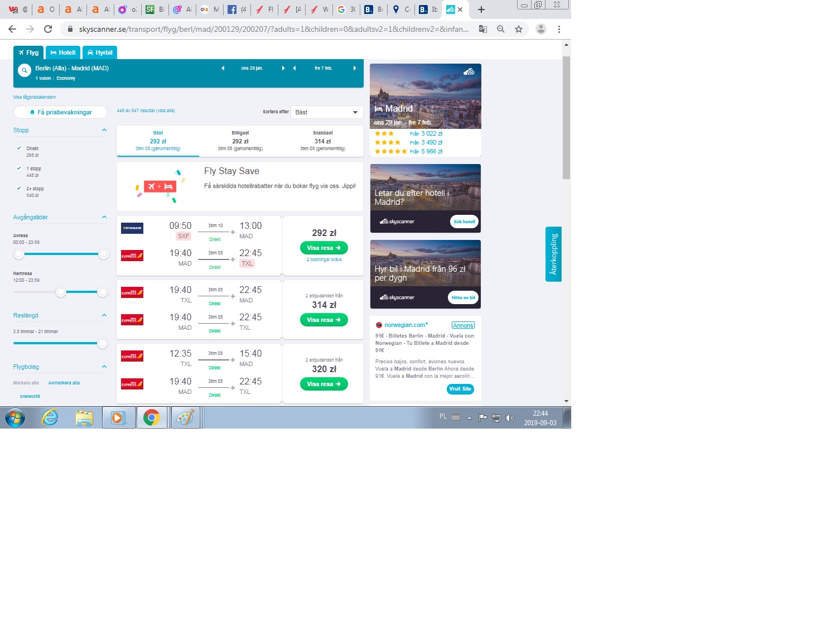
Task: Launch Internet Explorer from taskbar
Action: 50,417
